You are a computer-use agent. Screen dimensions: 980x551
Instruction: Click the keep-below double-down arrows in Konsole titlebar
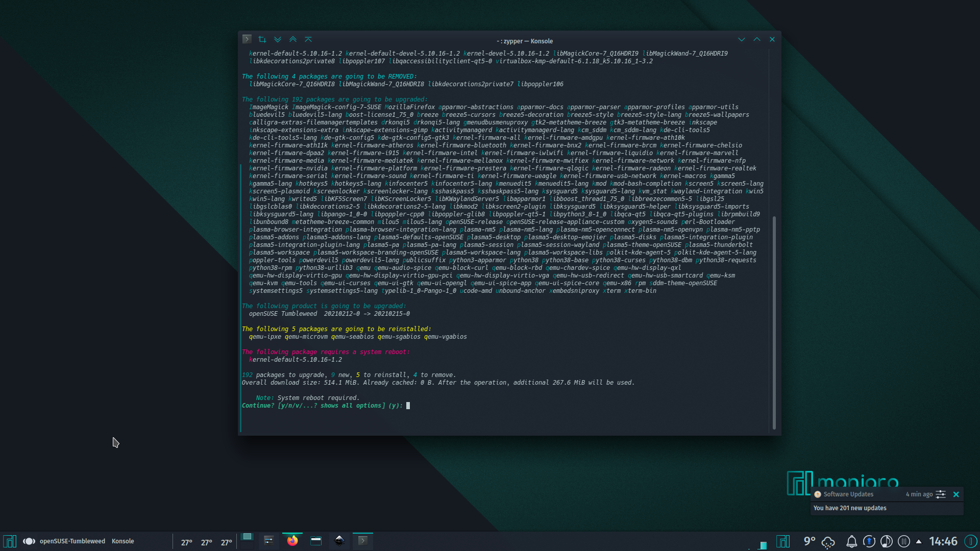[278, 39]
